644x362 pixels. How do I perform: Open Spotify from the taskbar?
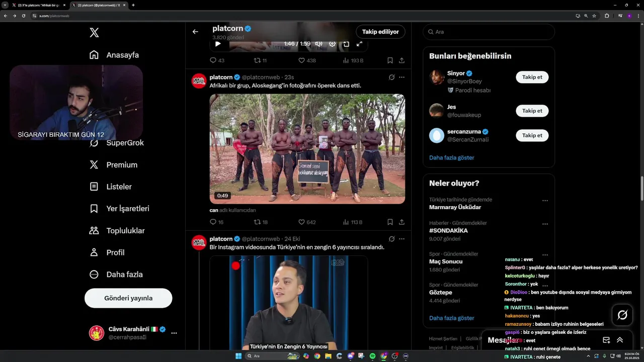[x=372, y=356]
